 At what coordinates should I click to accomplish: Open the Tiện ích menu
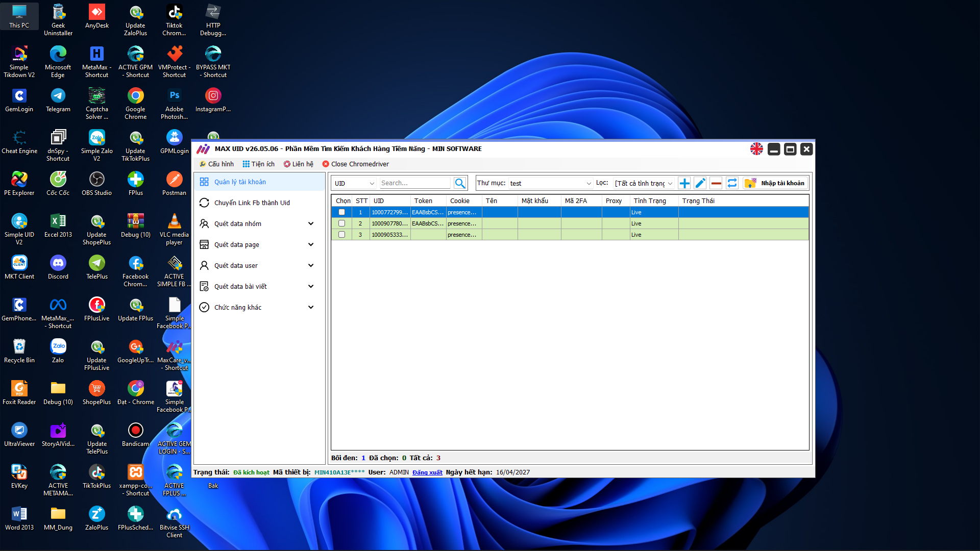[258, 164]
